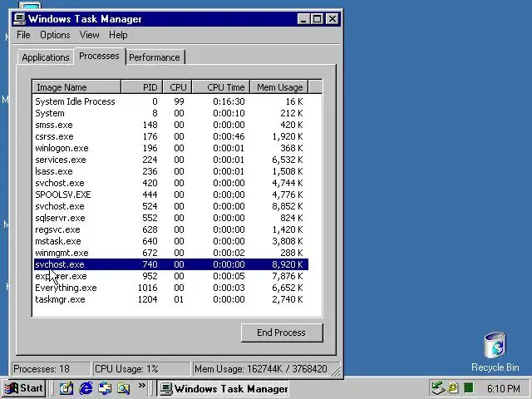The image size is (532, 399).
Task: Switch to the Applications tab
Action: [46, 57]
